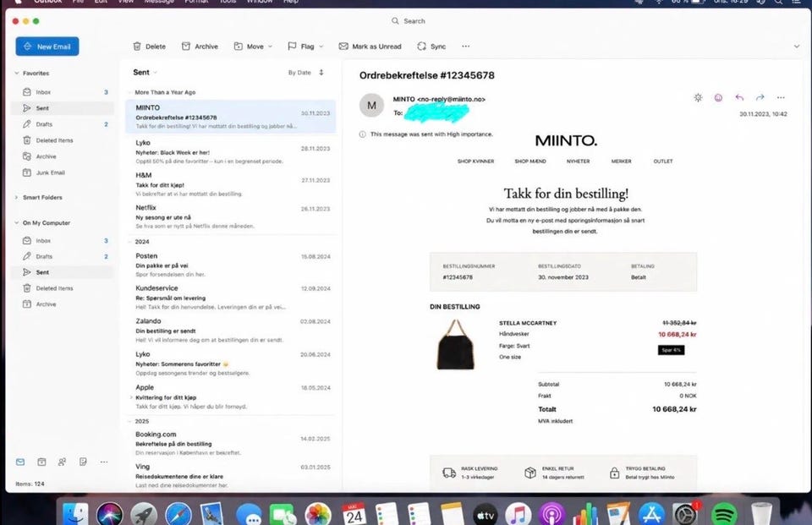Open the Kundeservice Re: Spørsmål email
812x525 pixels.
coord(231,298)
